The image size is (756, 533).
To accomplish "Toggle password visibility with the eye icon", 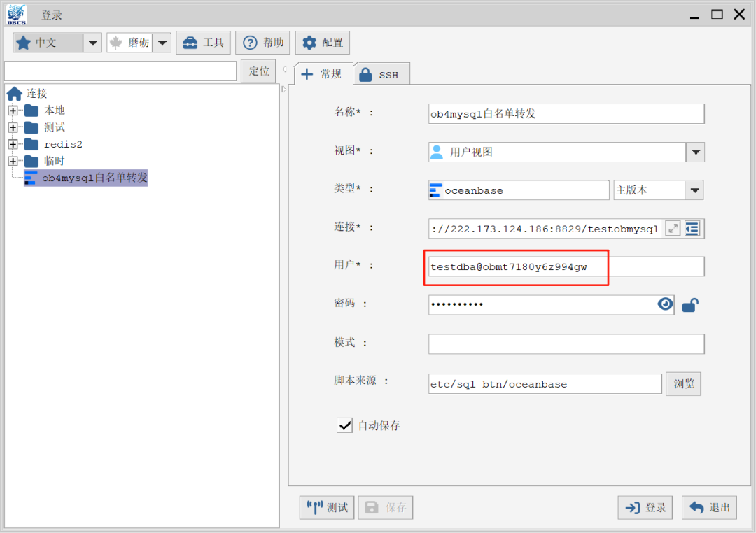I will pyautogui.click(x=666, y=304).
